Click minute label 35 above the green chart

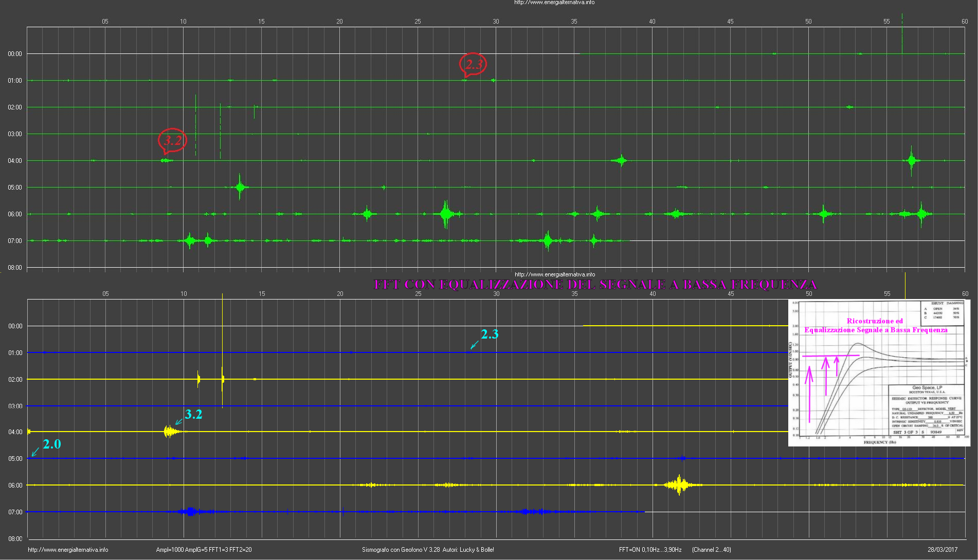pyautogui.click(x=574, y=22)
